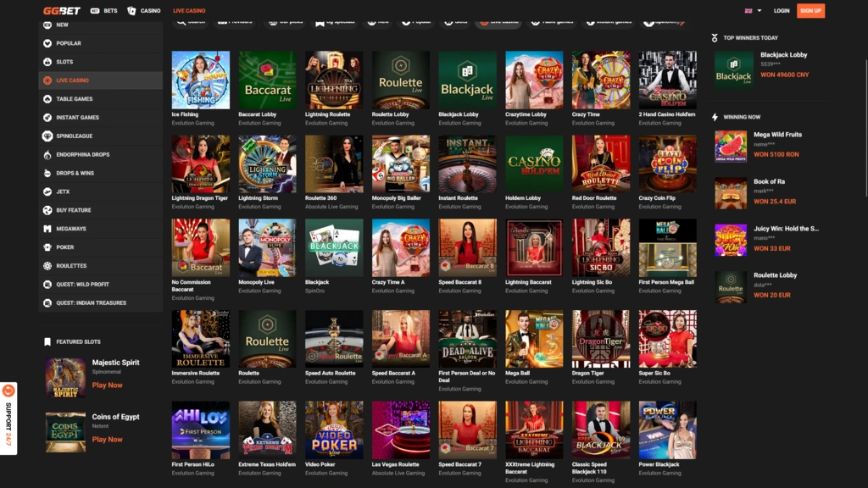Open the Coins of Egypt thumbnail
The width and height of the screenshot is (868, 488).
point(65,432)
